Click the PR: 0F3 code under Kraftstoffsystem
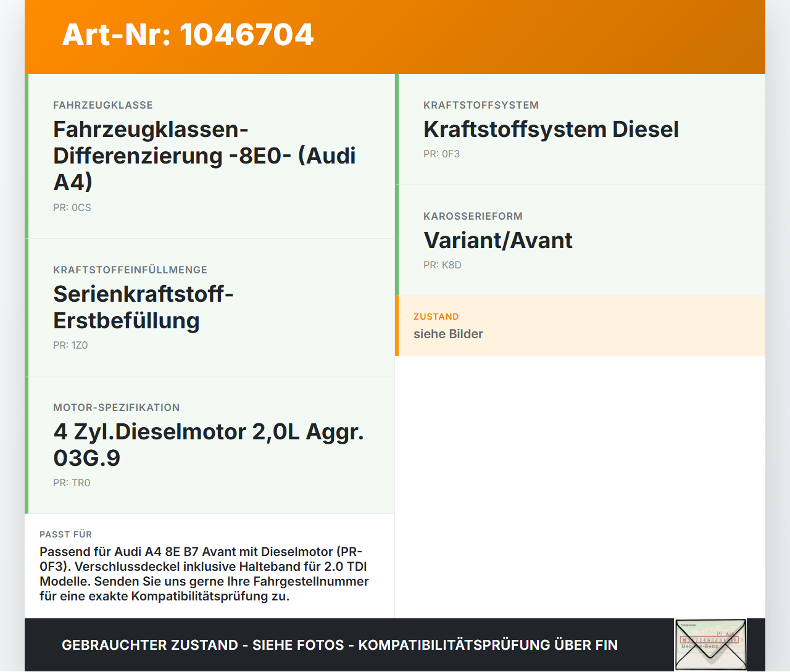The width and height of the screenshot is (790, 672). point(441,154)
